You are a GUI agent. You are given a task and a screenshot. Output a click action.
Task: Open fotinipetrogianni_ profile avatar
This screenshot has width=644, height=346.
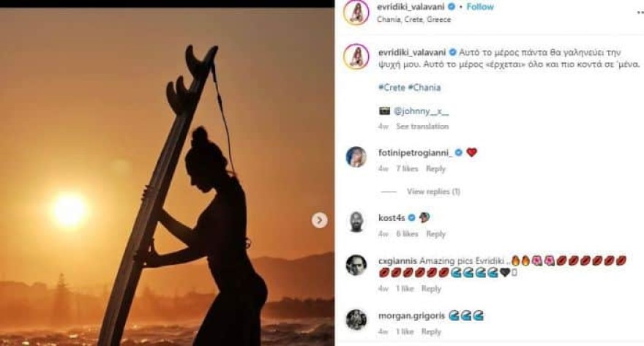point(356,157)
